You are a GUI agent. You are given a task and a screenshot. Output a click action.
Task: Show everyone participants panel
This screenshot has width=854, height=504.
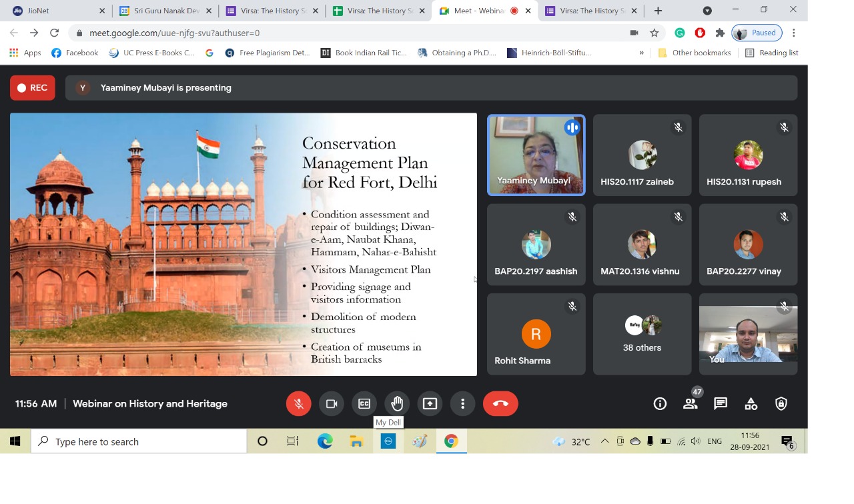click(690, 404)
